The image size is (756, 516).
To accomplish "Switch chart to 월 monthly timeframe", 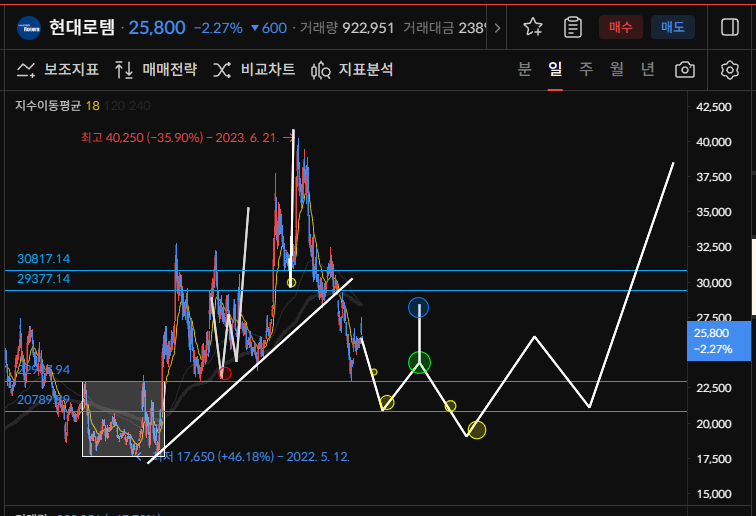I will (x=617, y=69).
